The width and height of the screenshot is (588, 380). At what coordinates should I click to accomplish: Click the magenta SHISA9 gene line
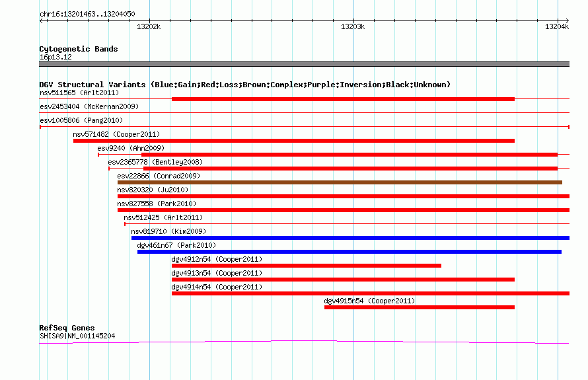click(x=304, y=342)
